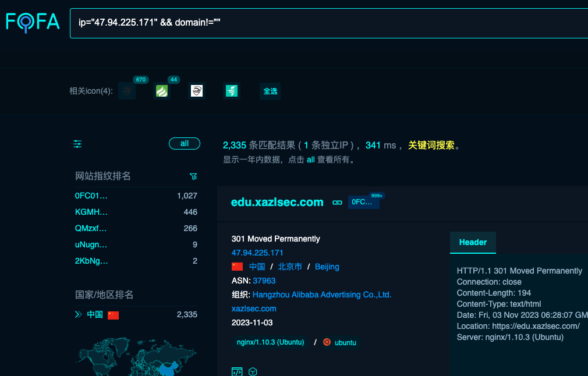Click the 关键词搜索 keyword search link
588x376 pixels.
[431, 145]
